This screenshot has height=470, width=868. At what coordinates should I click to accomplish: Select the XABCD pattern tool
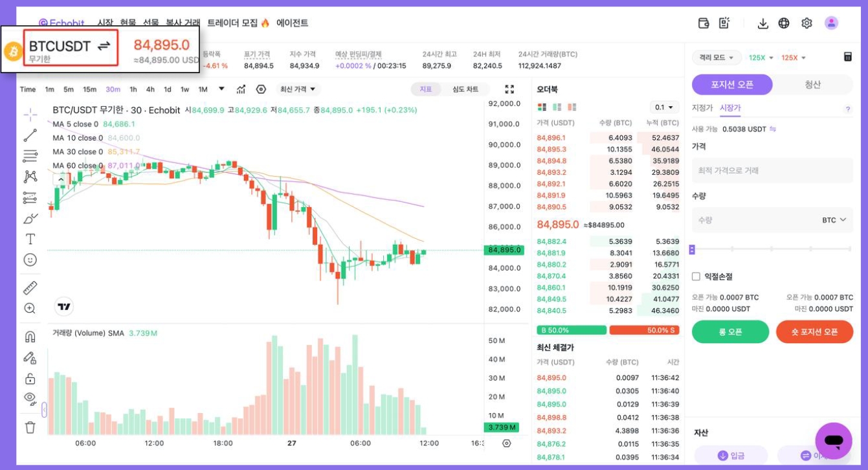tap(30, 176)
